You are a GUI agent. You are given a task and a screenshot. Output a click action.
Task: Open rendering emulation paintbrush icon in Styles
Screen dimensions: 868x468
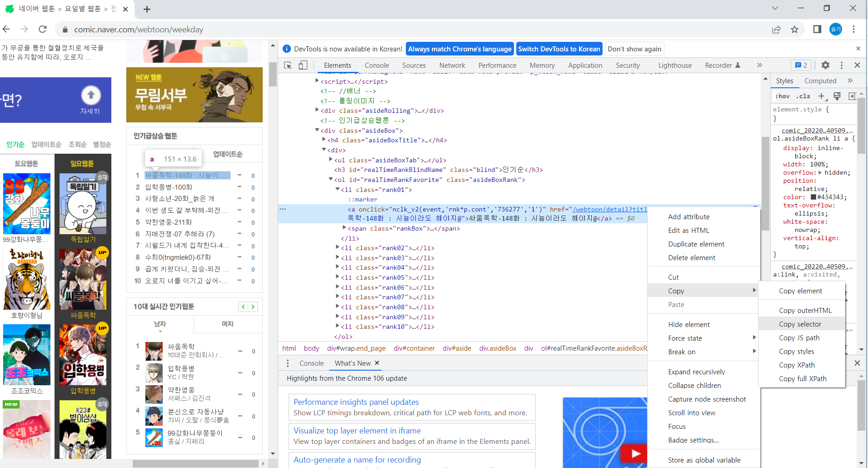point(837,96)
